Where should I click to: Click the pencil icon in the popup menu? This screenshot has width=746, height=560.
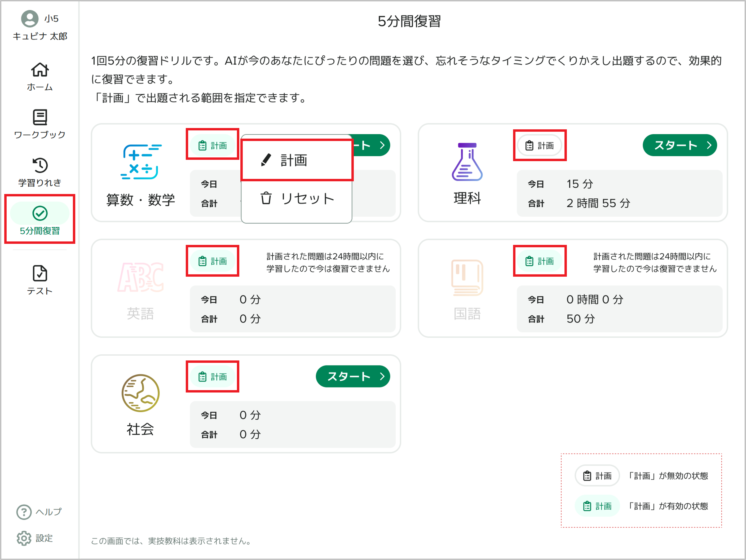click(266, 160)
